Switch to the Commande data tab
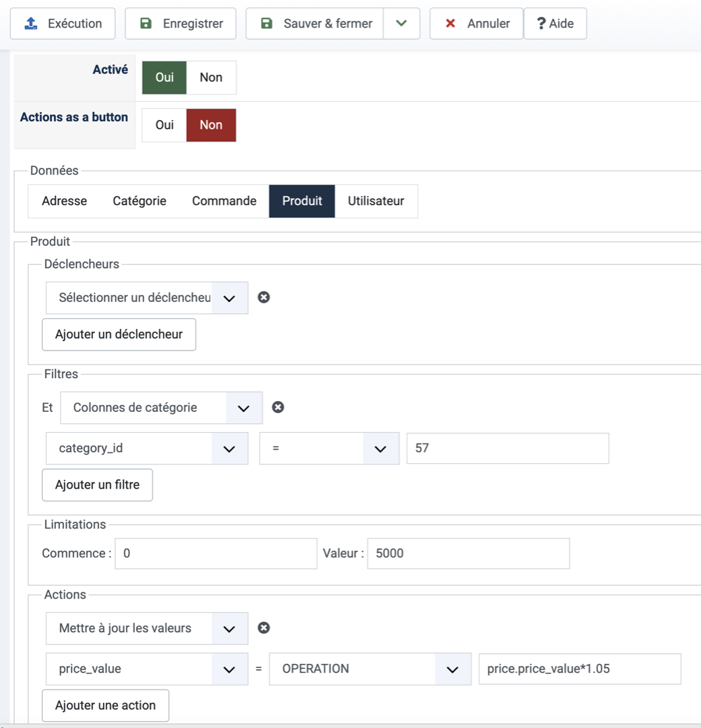Image resolution: width=701 pixels, height=728 pixels. (x=224, y=201)
